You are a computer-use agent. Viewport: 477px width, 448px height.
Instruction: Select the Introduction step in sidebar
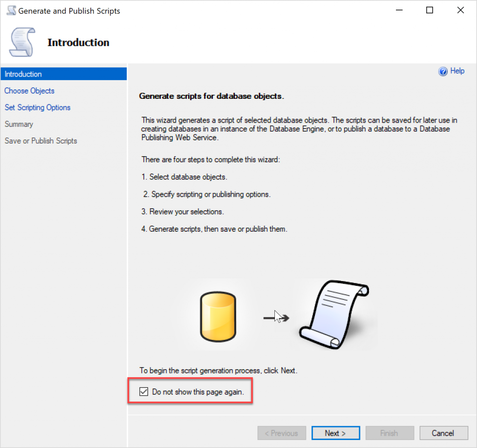(63, 74)
